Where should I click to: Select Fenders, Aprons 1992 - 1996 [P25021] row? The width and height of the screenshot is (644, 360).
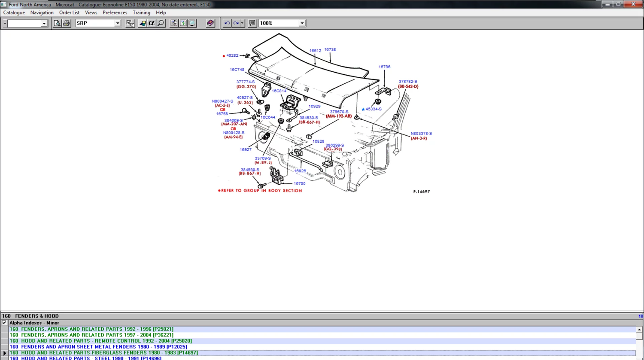[x=91, y=329]
